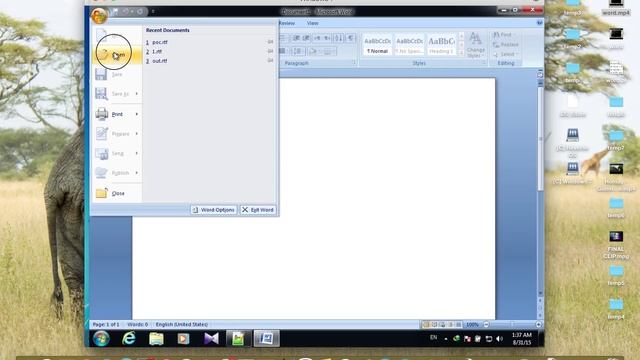The height and width of the screenshot is (360, 640).
Task: Expand the Save As submenu arrow
Action: (137, 94)
